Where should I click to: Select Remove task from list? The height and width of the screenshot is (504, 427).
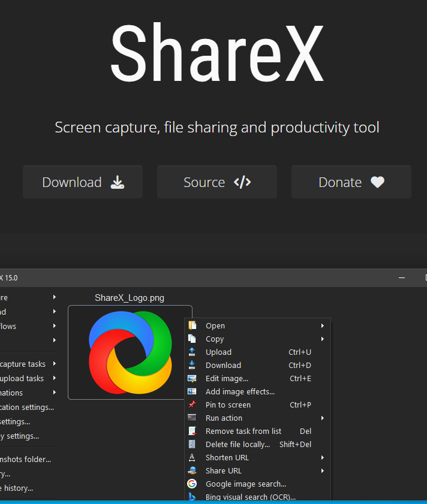[258, 431]
